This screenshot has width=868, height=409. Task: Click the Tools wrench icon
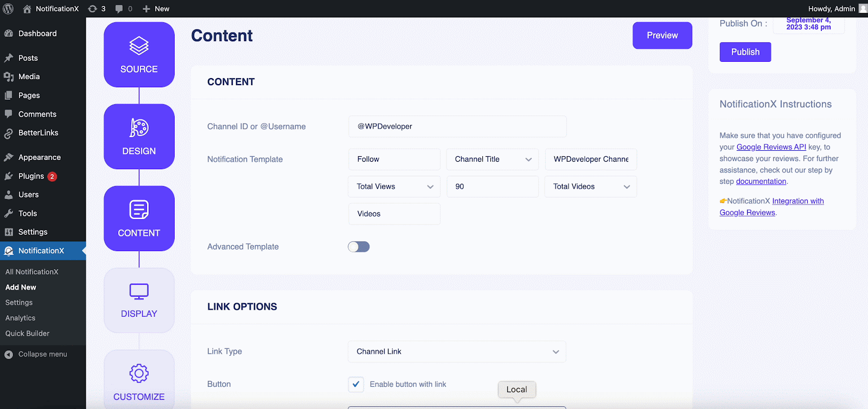pyautogui.click(x=9, y=213)
